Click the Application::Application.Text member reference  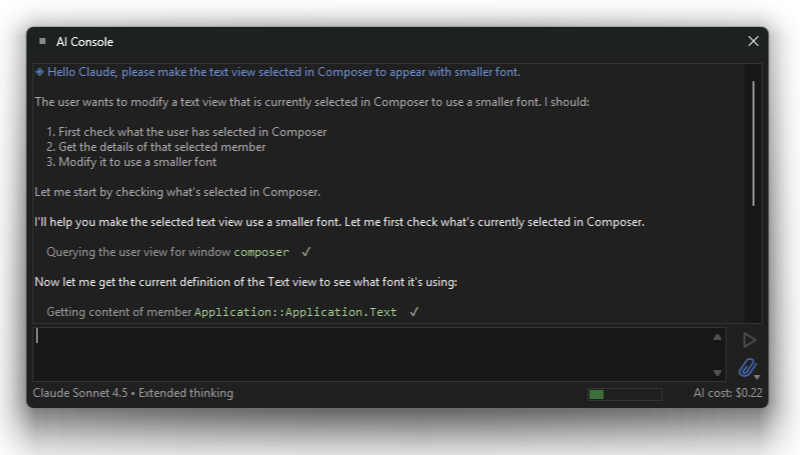(x=295, y=312)
